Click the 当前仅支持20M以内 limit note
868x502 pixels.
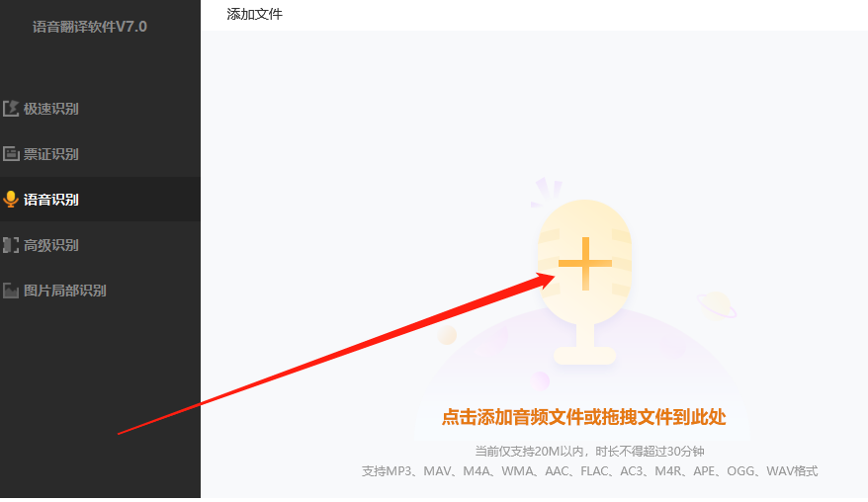pos(589,451)
